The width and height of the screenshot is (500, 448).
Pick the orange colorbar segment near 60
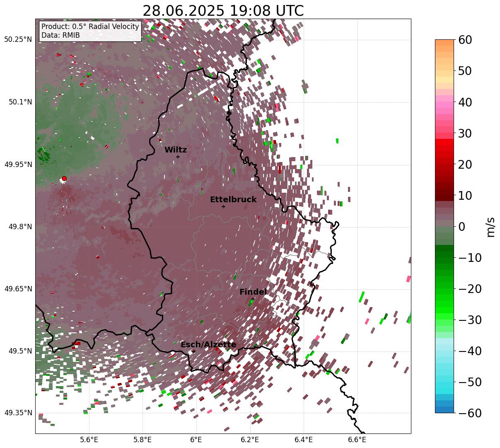(444, 43)
